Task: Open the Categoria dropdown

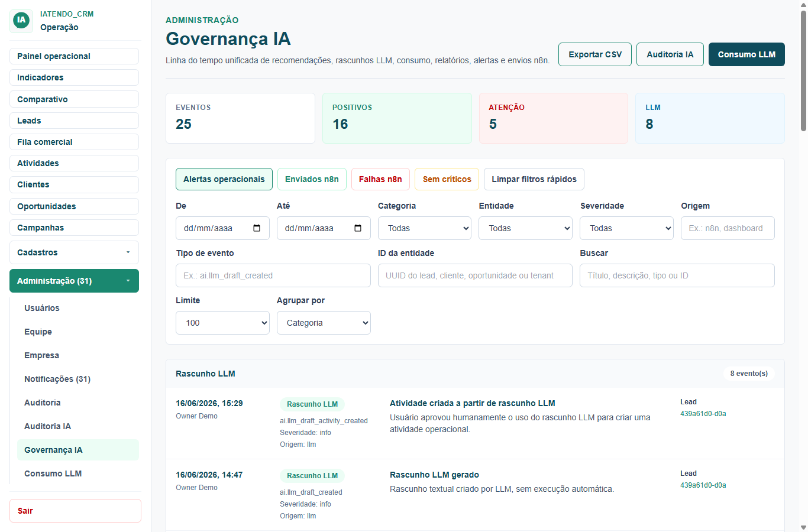Action: pyautogui.click(x=425, y=228)
